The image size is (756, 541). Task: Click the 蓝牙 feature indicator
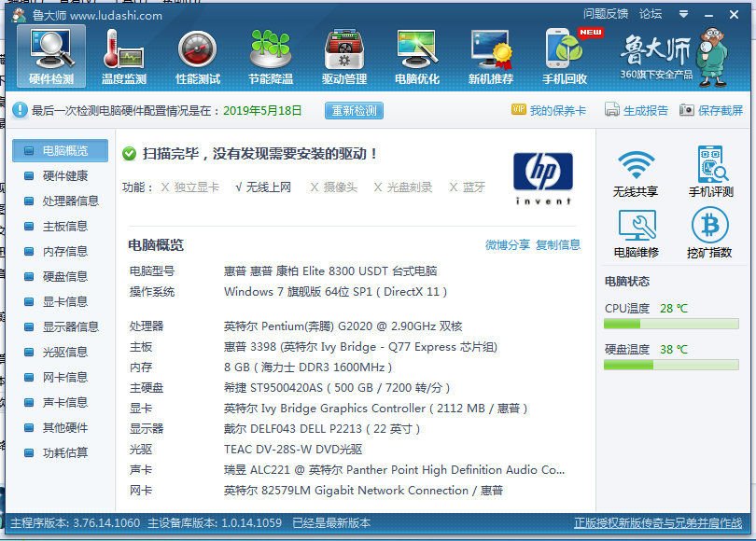coord(468,187)
